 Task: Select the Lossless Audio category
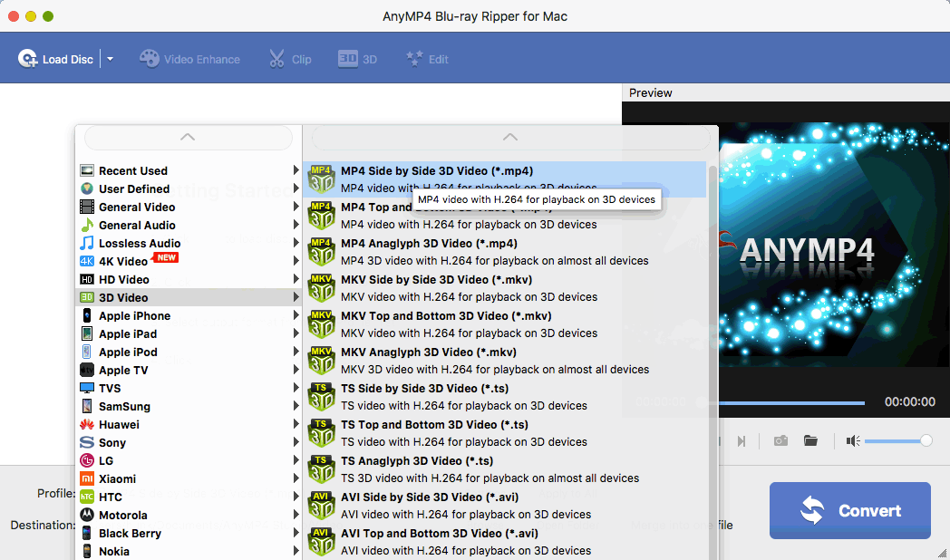pos(189,244)
